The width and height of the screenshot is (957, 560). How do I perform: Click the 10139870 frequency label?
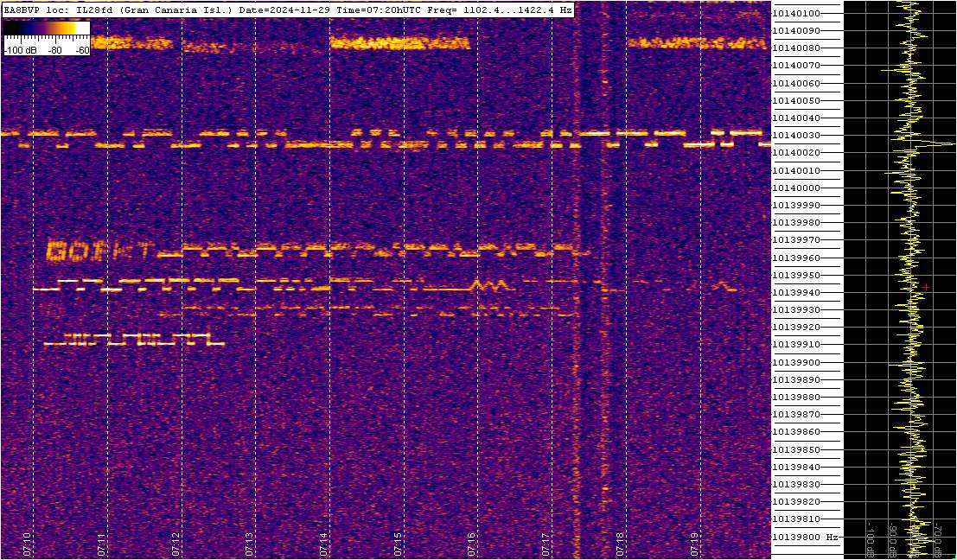tap(795, 414)
